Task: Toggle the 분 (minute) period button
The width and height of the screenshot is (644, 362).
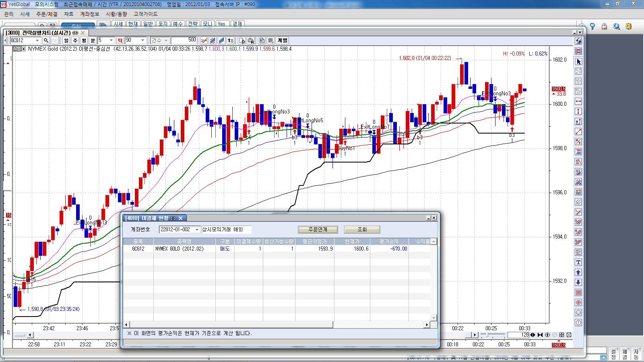Action: pos(93,41)
